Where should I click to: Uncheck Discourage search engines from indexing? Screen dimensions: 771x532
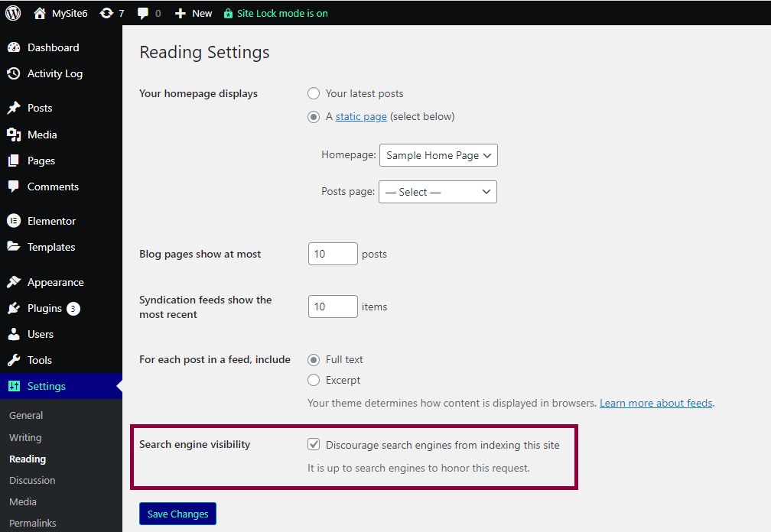click(x=314, y=445)
